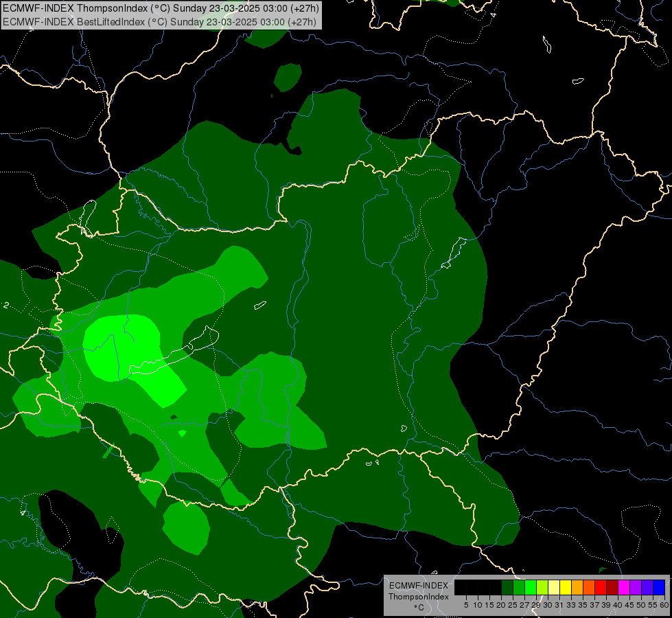The image size is (672, 618).
Task: Click the legend tick value '40'
Action: [x=618, y=605]
